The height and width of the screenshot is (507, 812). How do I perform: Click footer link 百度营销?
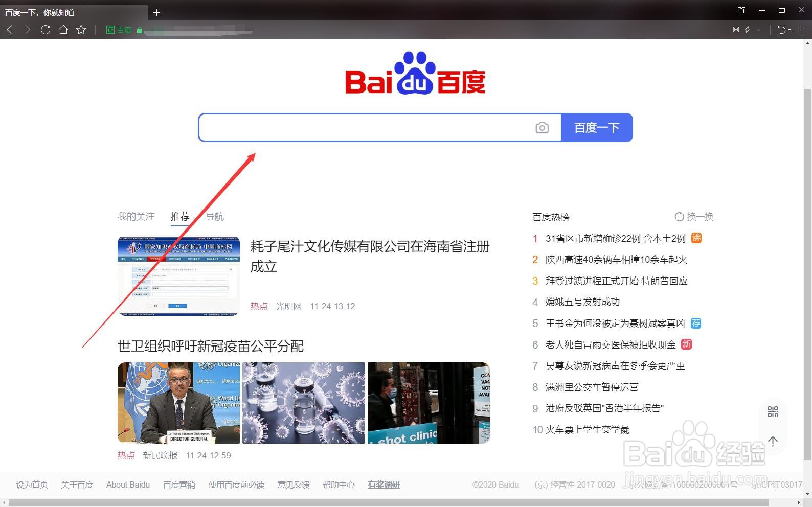pyautogui.click(x=179, y=485)
